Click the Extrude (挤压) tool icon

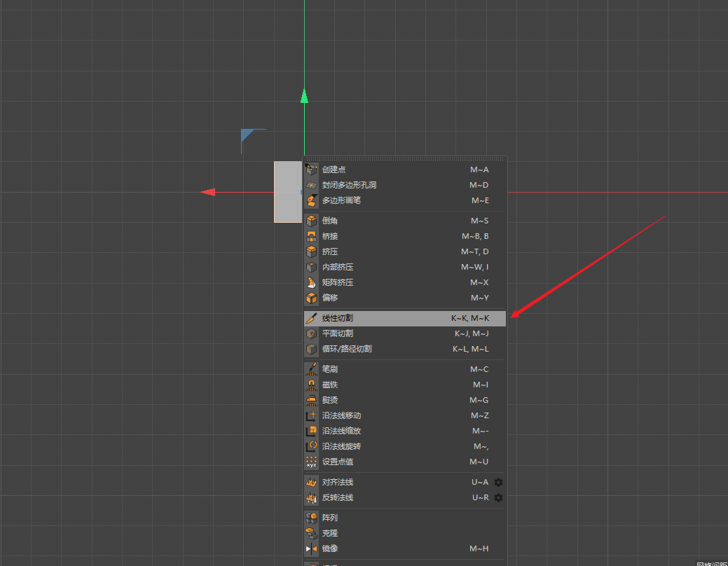pos(312,251)
